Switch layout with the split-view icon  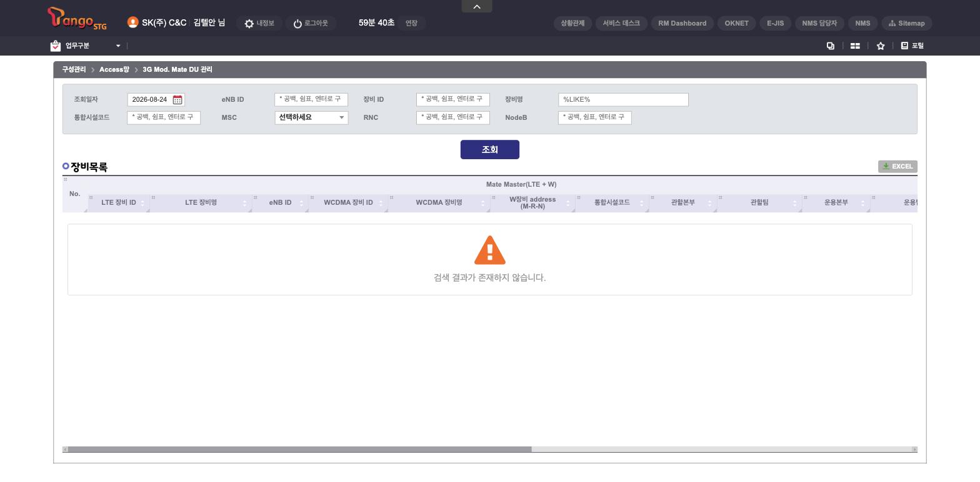pyautogui.click(x=855, y=46)
